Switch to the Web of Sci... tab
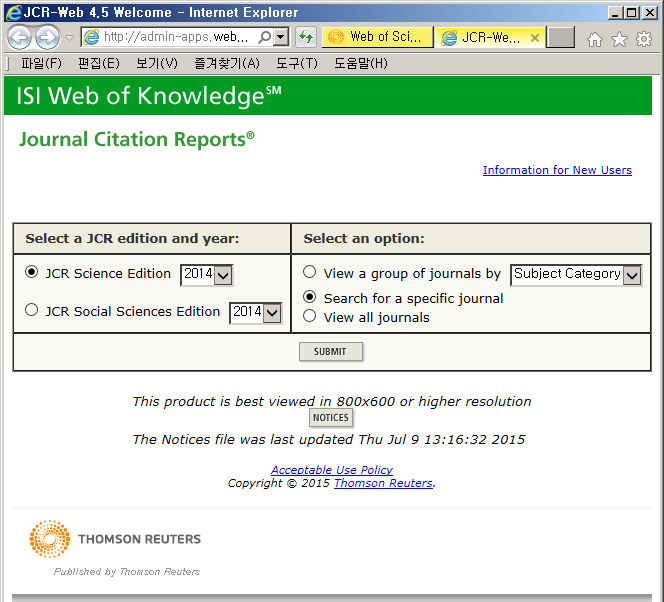The width and height of the screenshot is (664, 602). click(x=377, y=37)
